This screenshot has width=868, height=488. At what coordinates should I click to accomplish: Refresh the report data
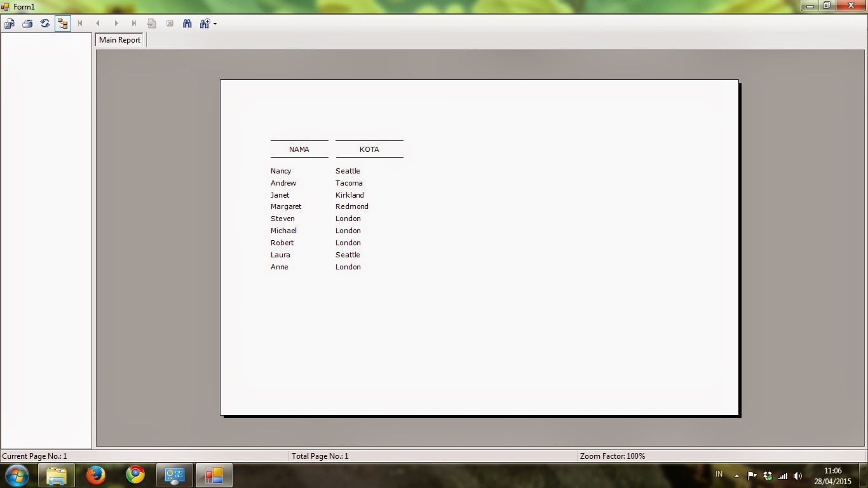(45, 24)
